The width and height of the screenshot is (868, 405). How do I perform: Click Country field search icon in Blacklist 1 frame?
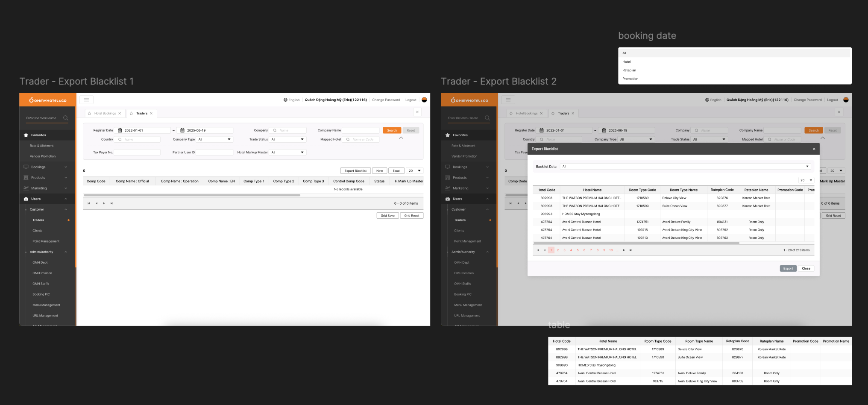[120, 139]
